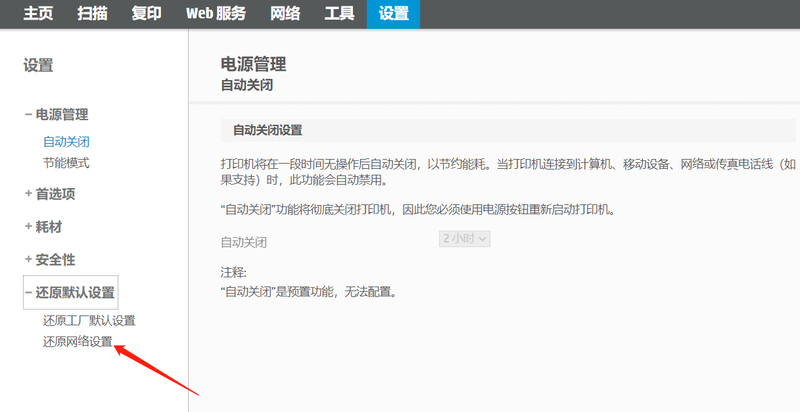Click the 电源管理 page title
This screenshot has height=412, width=800.
point(253,64)
